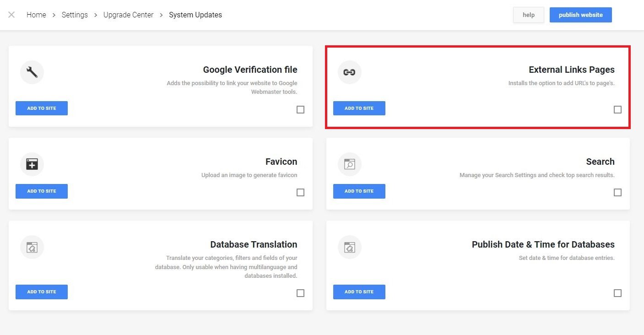The image size is (644, 335).
Task: Tick the Database Translation checkbox
Action: 300,293
